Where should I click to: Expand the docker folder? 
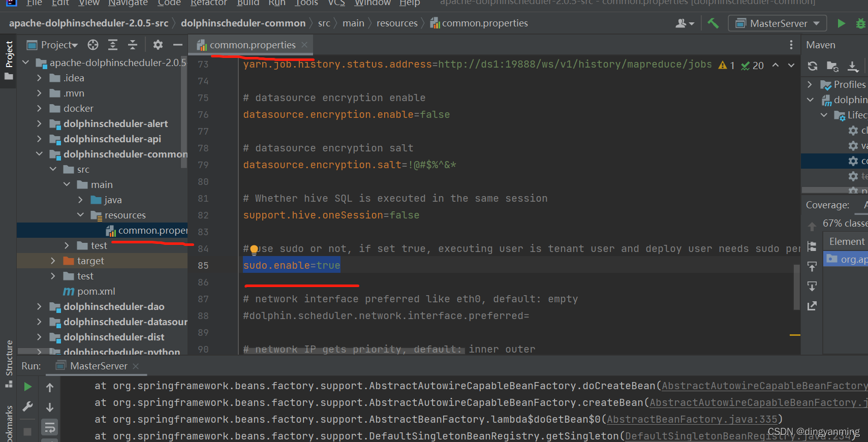tap(39, 109)
